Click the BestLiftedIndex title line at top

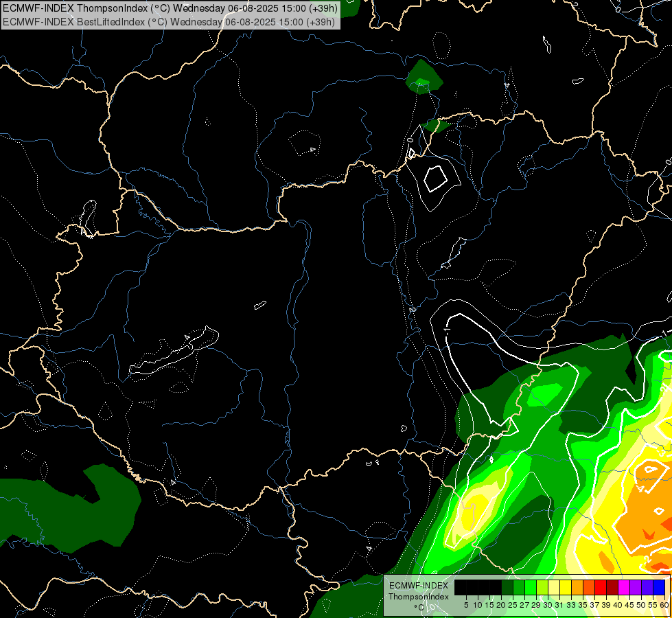[x=168, y=22]
